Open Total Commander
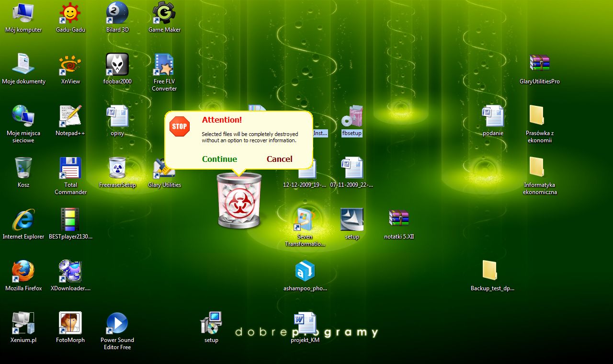Image resolution: width=613 pixels, height=364 pixels. coord(70,168)
